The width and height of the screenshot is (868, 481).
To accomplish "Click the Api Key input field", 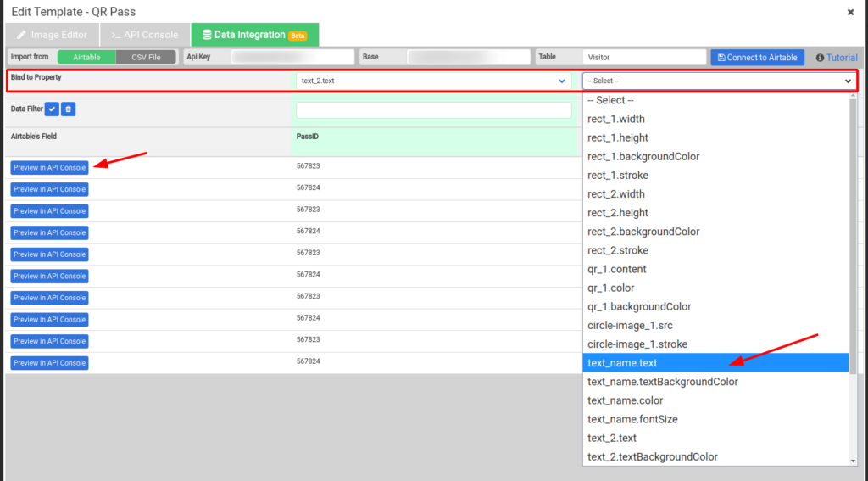I will point(292,57).
